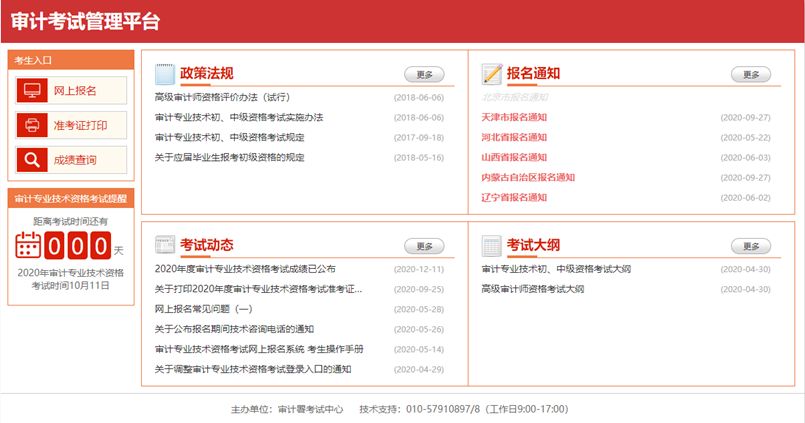Select 成绩查询 from candidate entrance
Image resolution: width=805 pixels, height=423 pixels.
[75, 160]
